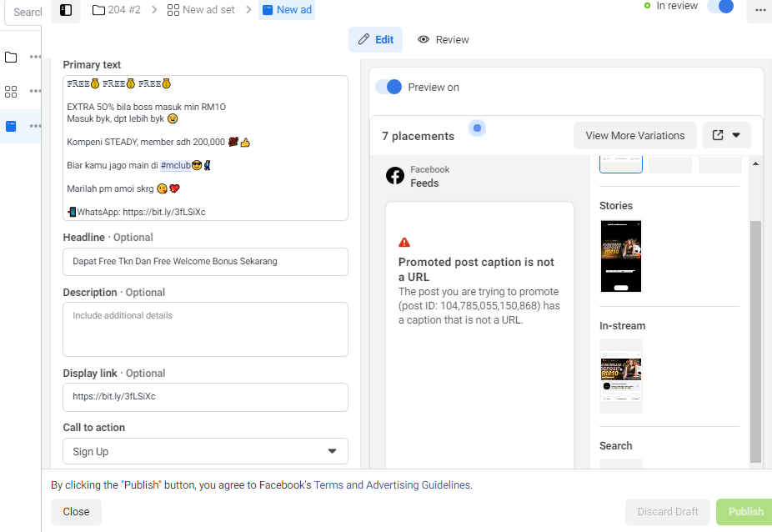
Task: Expand the Call to action Sign Up dropdown
Action: [x=205, y=451]
